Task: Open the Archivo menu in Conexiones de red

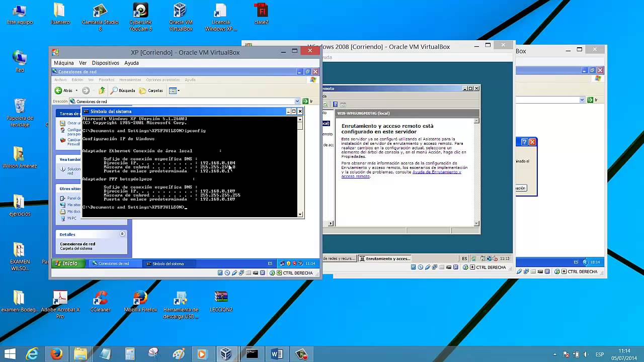Action: coord(60,80)
